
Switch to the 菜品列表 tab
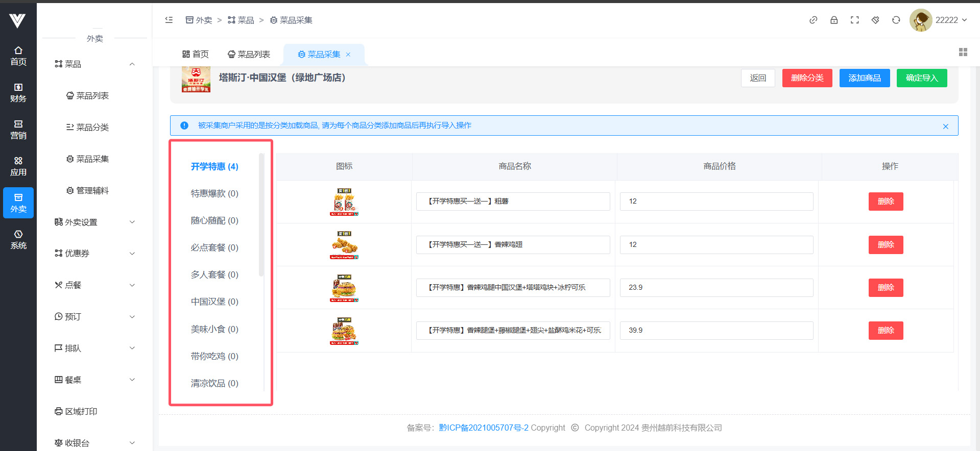pyautogui.click(x=249, y=55)
